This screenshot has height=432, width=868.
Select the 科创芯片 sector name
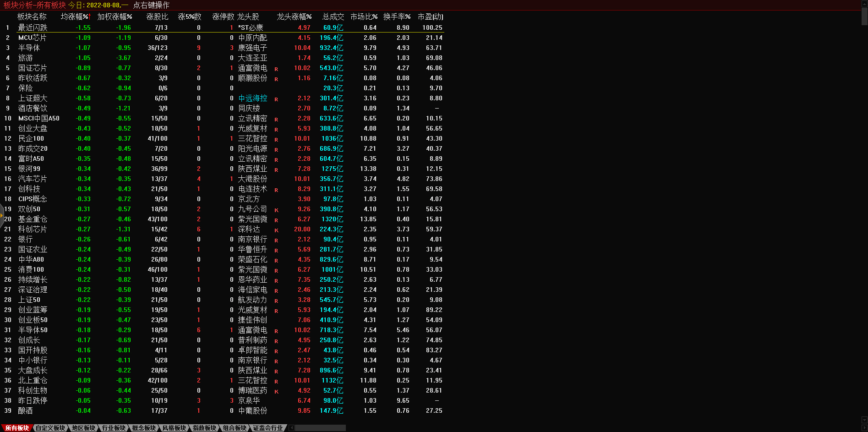click(33, 230)
